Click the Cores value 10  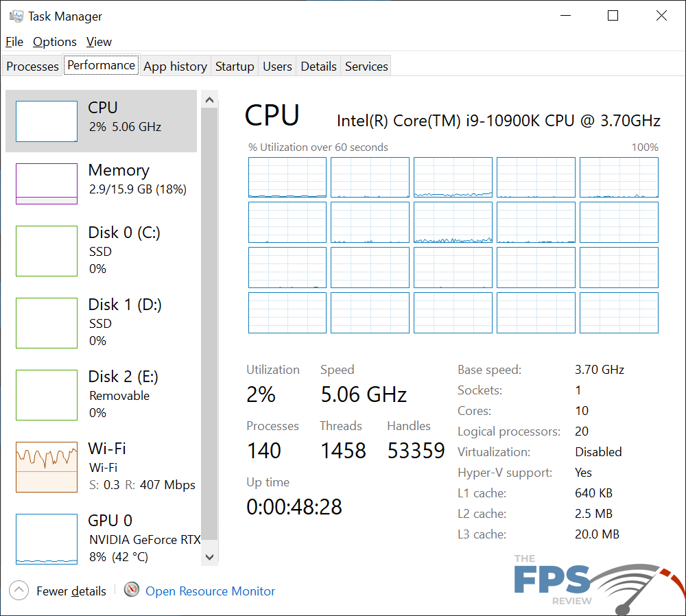[x=582, y=411]
